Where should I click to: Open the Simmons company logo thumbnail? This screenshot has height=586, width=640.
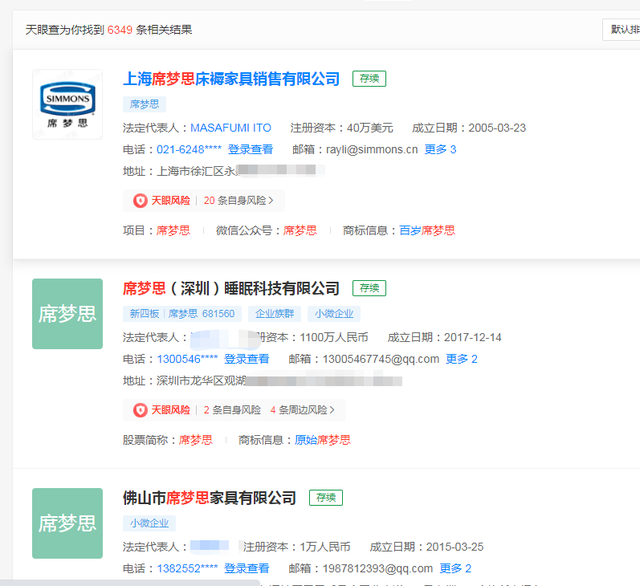(x=67, y=104)
